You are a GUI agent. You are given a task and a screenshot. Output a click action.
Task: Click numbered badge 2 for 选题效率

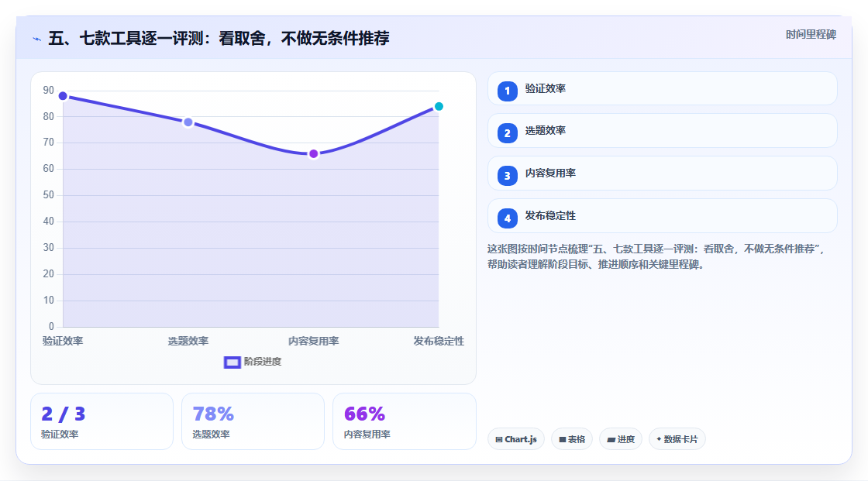507,133
